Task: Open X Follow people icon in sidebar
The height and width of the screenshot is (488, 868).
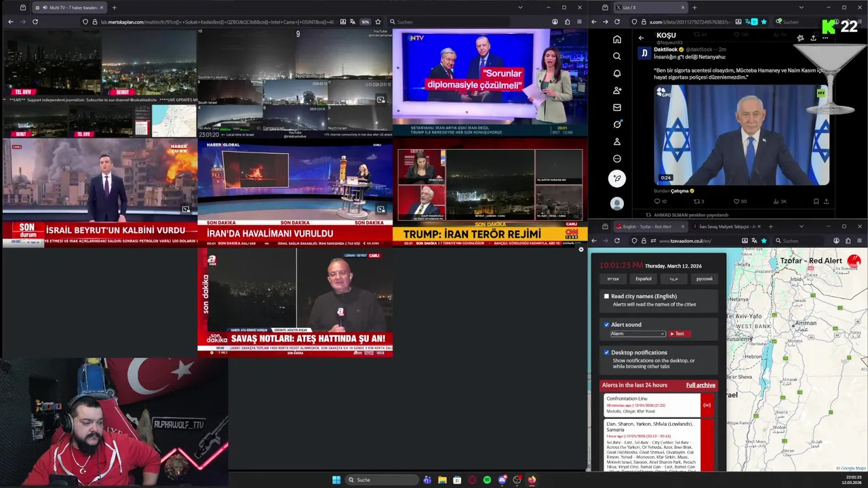Action: 616,90
